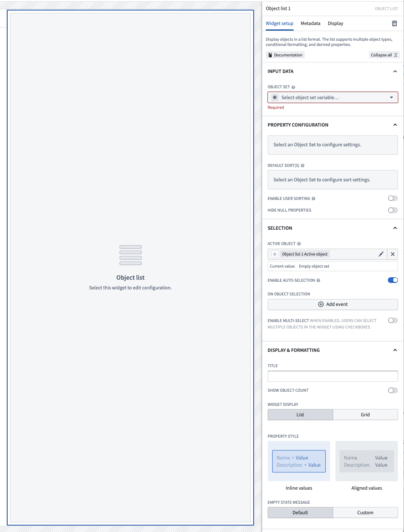Click the Enable Auto-Selection help icon
The width and height of the screenshot is (404, 532).
(x=319, y=281)
